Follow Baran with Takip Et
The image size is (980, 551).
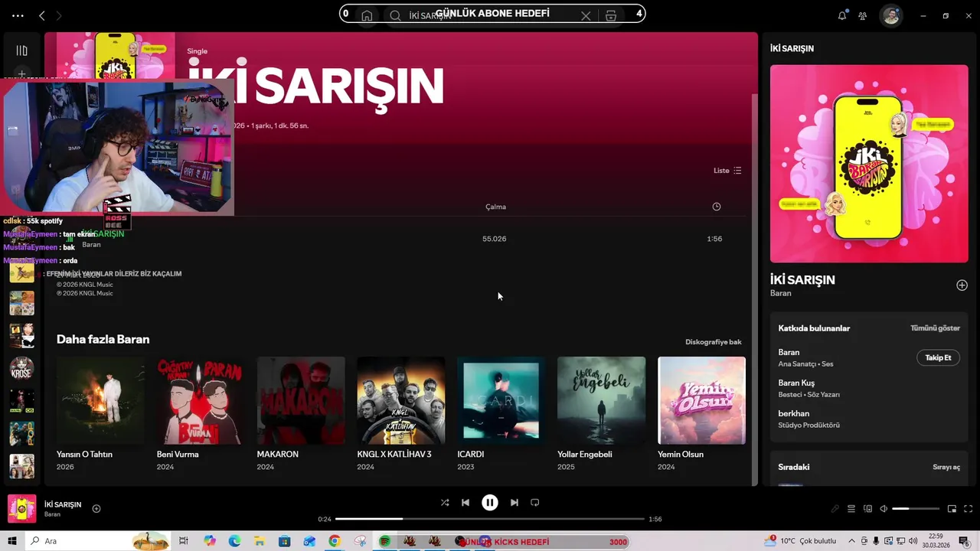[x=938, y=357]
